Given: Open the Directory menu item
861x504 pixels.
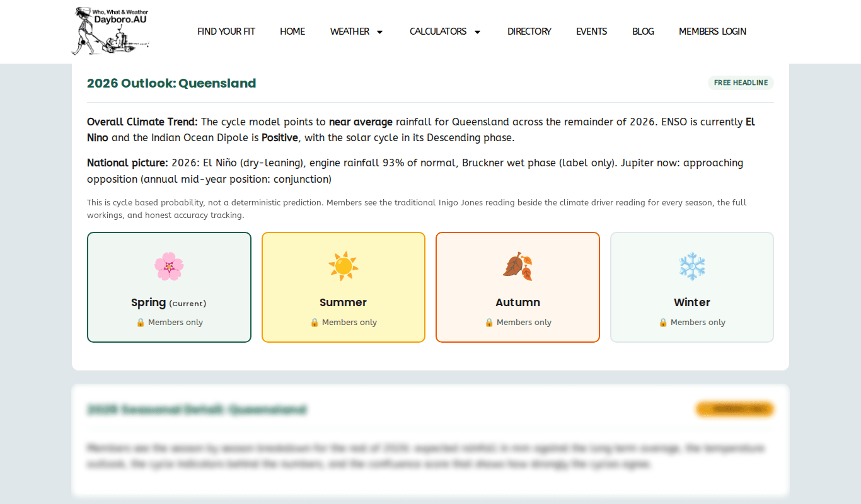Looking at the screenshot, I should pos(529,31).
